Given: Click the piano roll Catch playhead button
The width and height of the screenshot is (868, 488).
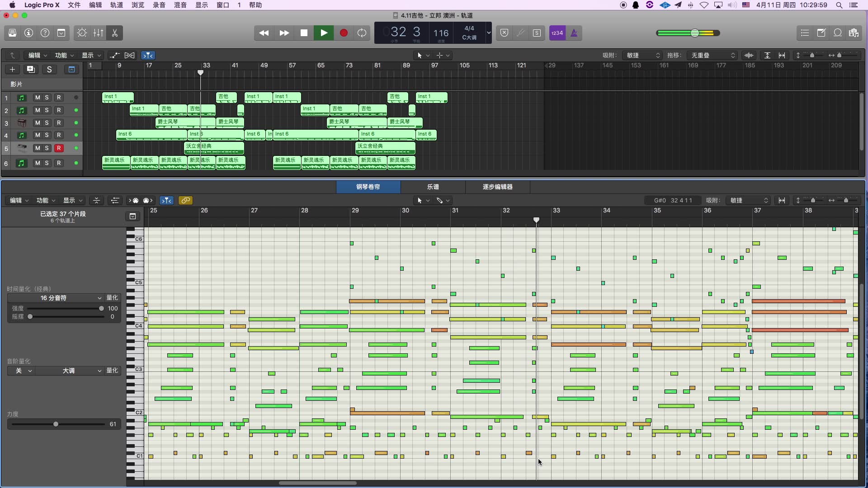Looking at the screenshot, I should pyautogui.click(x=166, y=200).
